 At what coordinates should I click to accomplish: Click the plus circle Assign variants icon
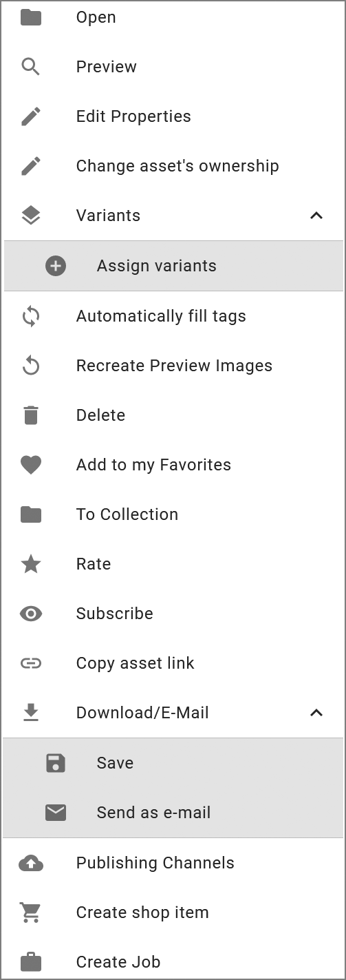click(56, 266)
